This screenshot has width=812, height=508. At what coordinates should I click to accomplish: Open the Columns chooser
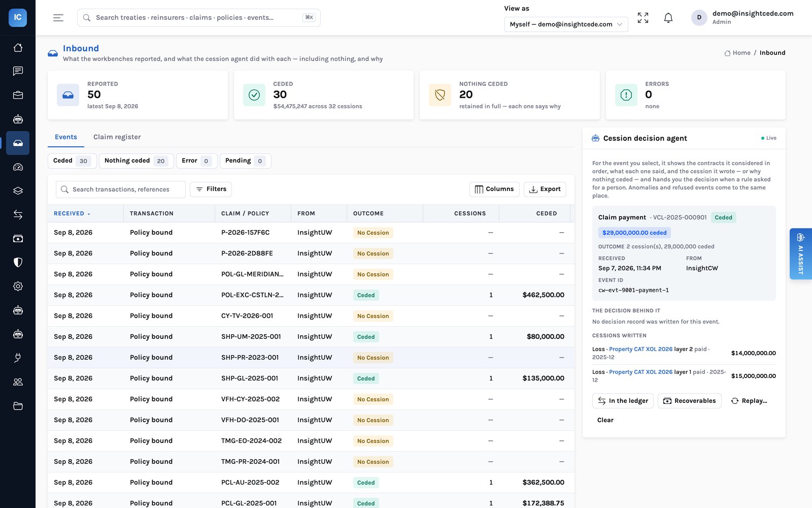[494, 189]
